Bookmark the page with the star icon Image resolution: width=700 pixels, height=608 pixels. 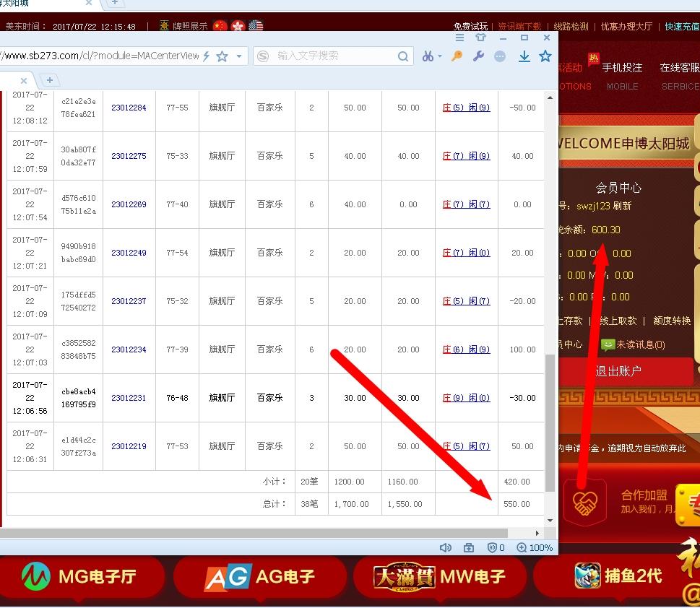tap(545, 56)
